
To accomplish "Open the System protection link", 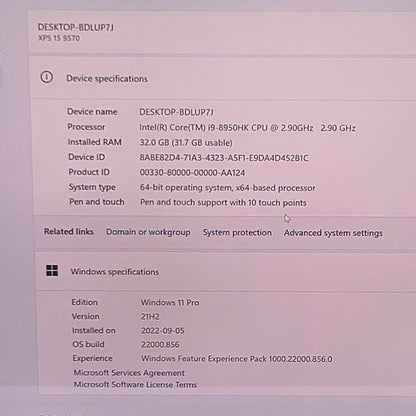I will 237,232.
